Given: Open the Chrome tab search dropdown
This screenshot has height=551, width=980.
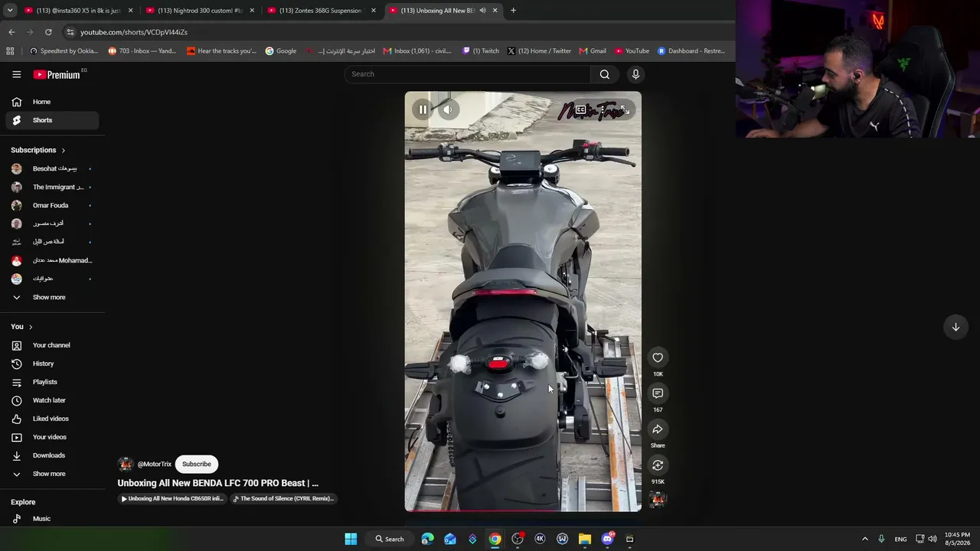Looking at the screenshot, I should point(10,11).
